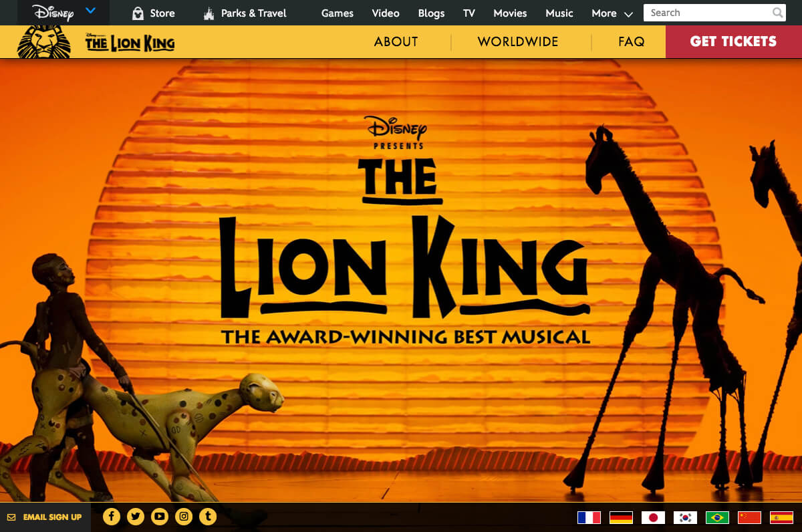Screen dimensions: 802x532
Task: Select the Japanese flag language icon
Action: click(653, 517)
